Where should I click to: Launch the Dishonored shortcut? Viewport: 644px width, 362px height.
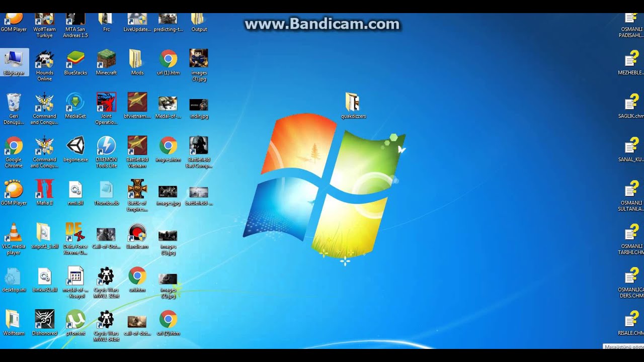pyautogui.click(x=45, y=323)
